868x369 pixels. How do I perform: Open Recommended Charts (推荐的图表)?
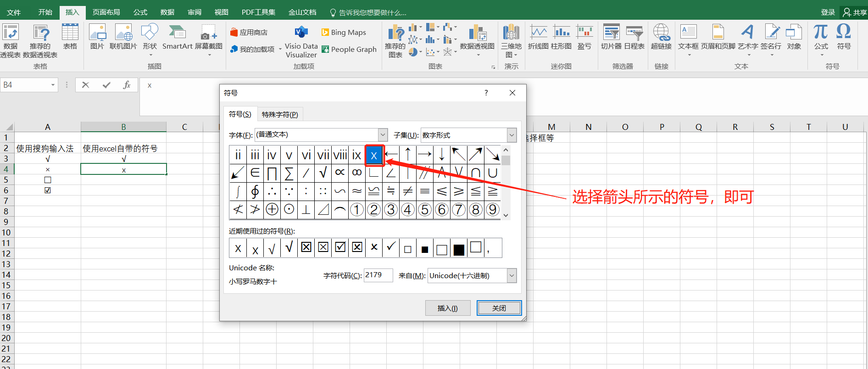395,41
